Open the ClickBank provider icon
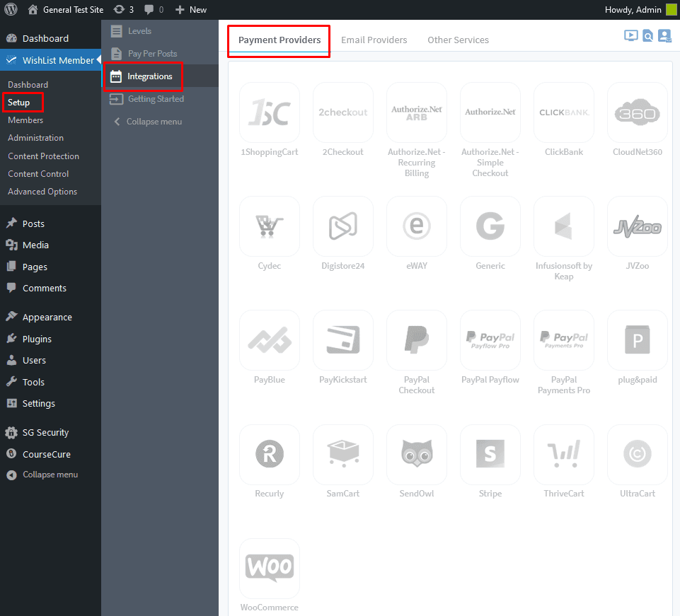The width and height of the screenshot is (680, 616). point(564,112)
